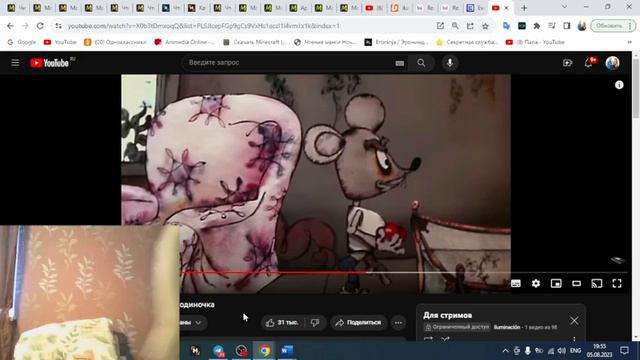Open Telegram from the taskbar

pyautogui.click(x=218, y=350)
